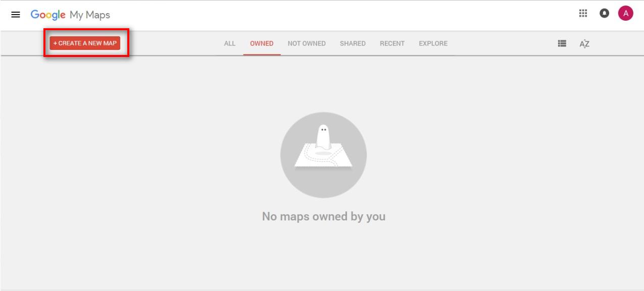The image size is (644, 291).
Task: View the RECENT maps tab
Action: tap(392, 43)
